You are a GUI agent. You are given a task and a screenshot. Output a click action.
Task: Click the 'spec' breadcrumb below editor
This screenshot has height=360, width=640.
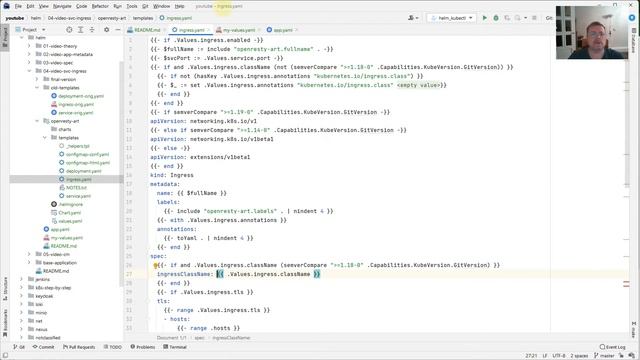click(199, 338)
